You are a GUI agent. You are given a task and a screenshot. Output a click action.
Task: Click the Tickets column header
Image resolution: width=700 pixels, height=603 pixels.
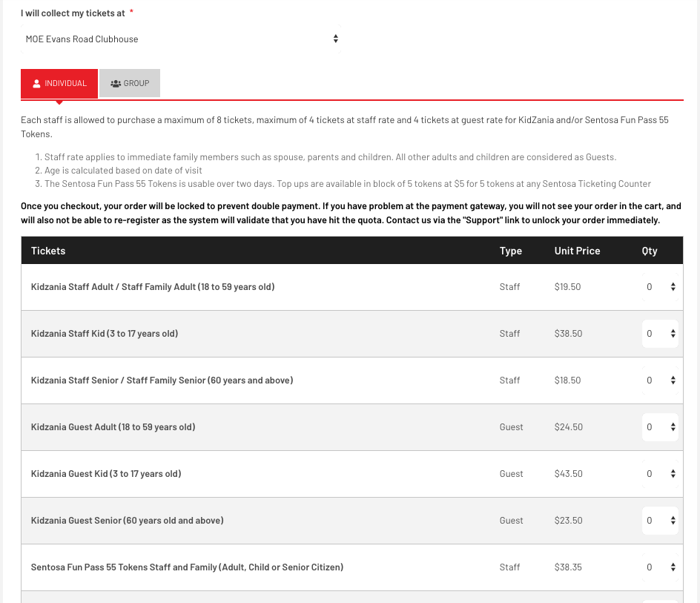tap(48, 251)
